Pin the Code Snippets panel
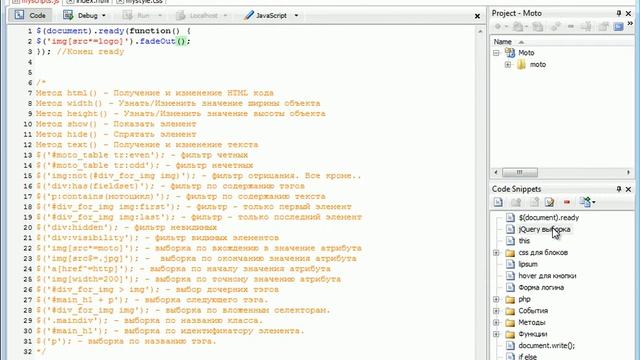 click(618, 189)
